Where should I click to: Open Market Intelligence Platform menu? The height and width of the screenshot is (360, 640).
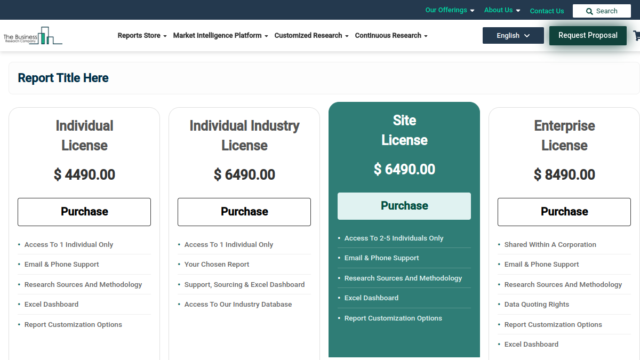pos(220,36)
